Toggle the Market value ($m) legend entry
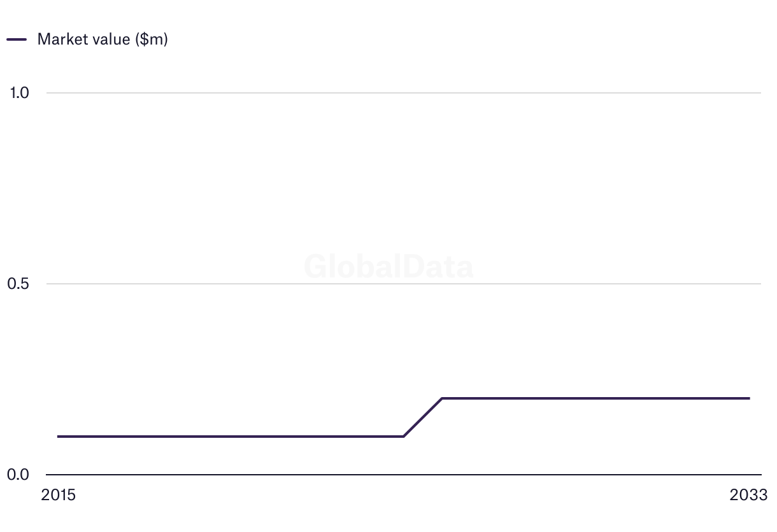This screenshot has height=532, width=777. click(87, 39)
